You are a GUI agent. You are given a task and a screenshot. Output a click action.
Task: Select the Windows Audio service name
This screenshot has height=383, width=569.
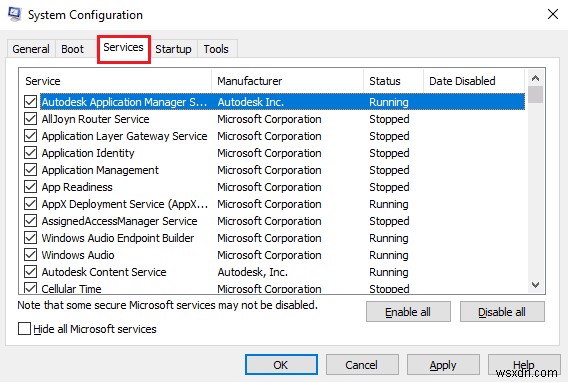click(78, 255)
